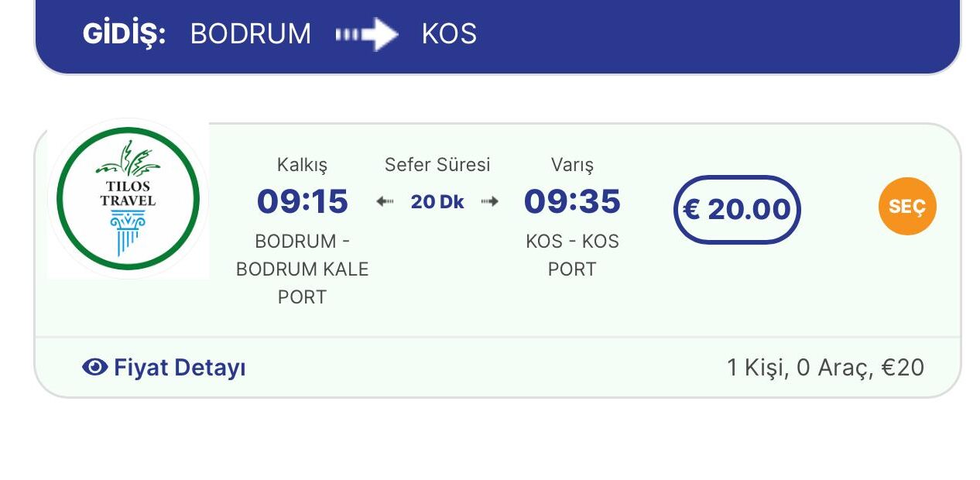The width and height of the screenshot is (980, 480).
Task: Click the right arrow next to 20 Dk
Action: [490, 202]
